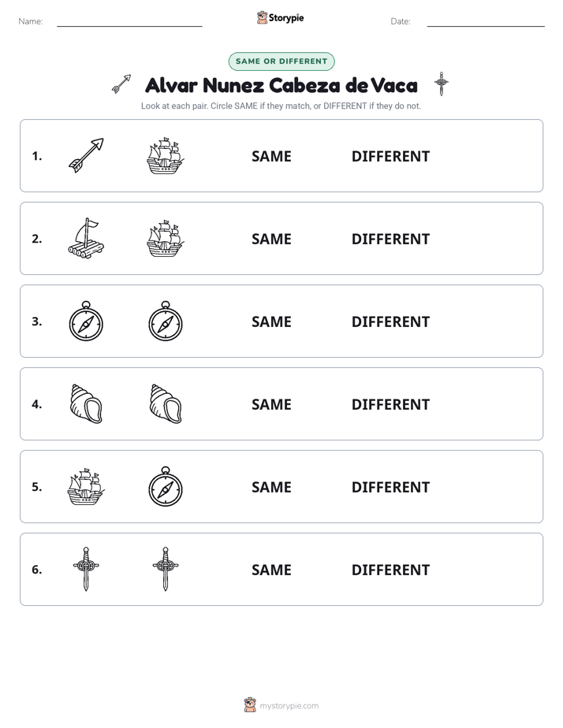The width and height of the screenshot is (563, 728).
Task: Click the SAME OR DIFFERENT badge
Action: 281,61
